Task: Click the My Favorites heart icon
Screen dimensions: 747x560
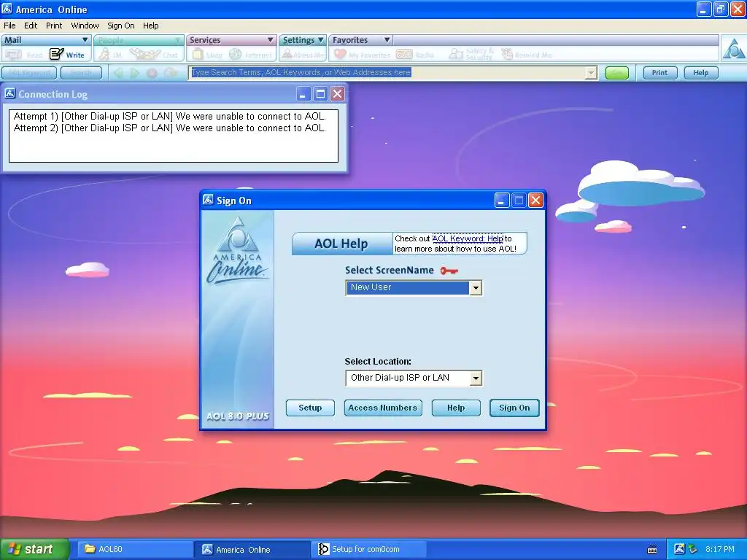Action: coord(340,54)
